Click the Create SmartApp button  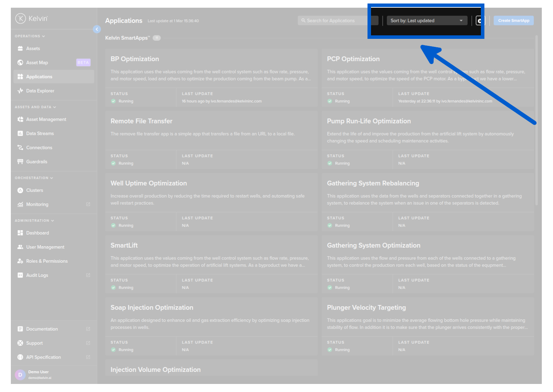[513, 21]
